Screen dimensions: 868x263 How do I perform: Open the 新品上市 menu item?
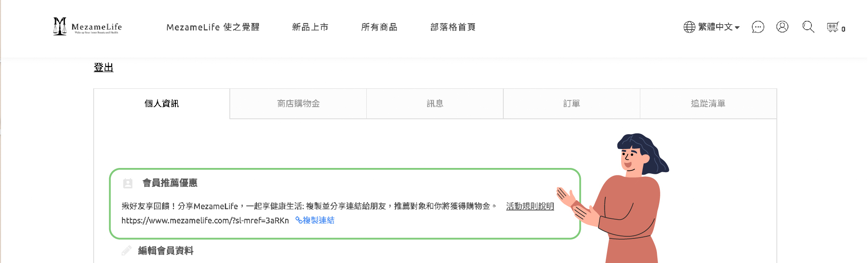[x=310, y=27]
